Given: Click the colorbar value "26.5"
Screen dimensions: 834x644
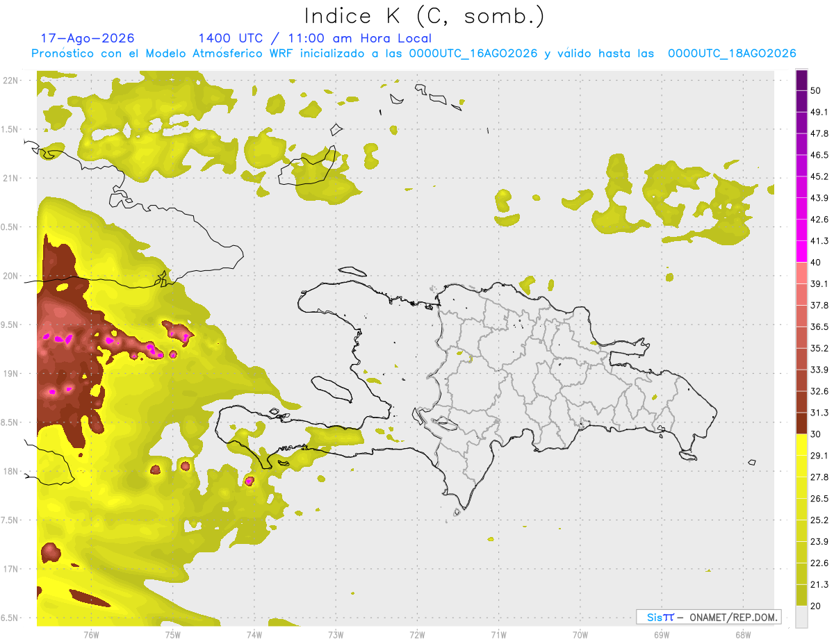Looking at the screenshot, I should point(819,499).
